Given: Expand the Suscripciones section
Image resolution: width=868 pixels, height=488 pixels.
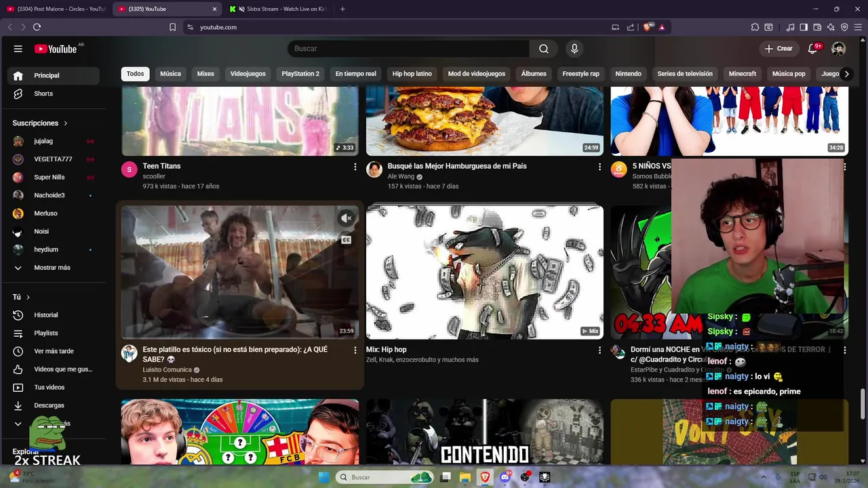Looking at the screenshot, I should pyautogui.click(x=40, y=123).
